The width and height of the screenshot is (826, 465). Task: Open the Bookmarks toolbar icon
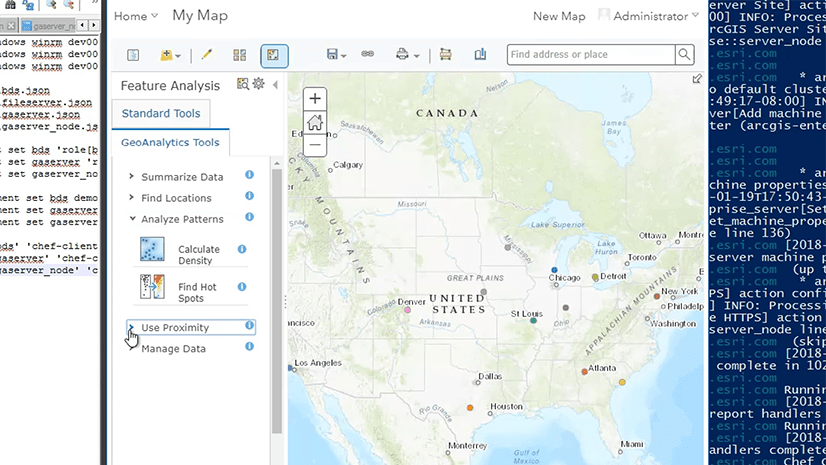pyautogui.click(x=480, y=54)
